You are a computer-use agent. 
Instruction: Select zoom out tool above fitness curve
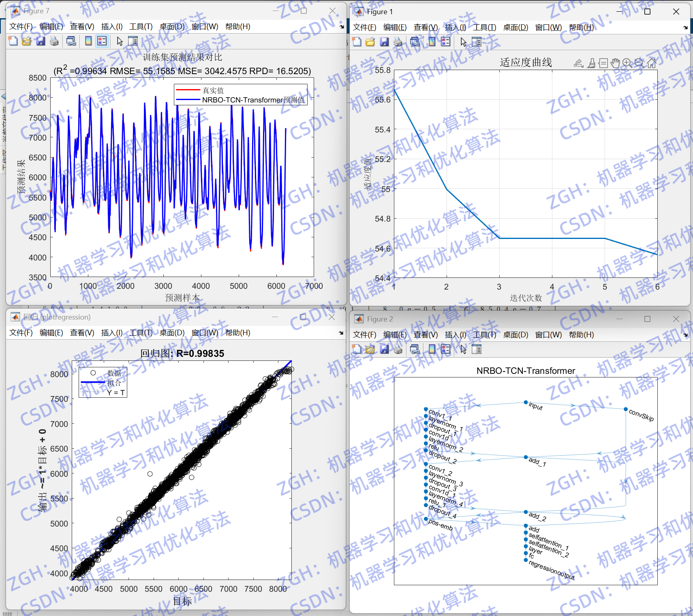(640, 63)
